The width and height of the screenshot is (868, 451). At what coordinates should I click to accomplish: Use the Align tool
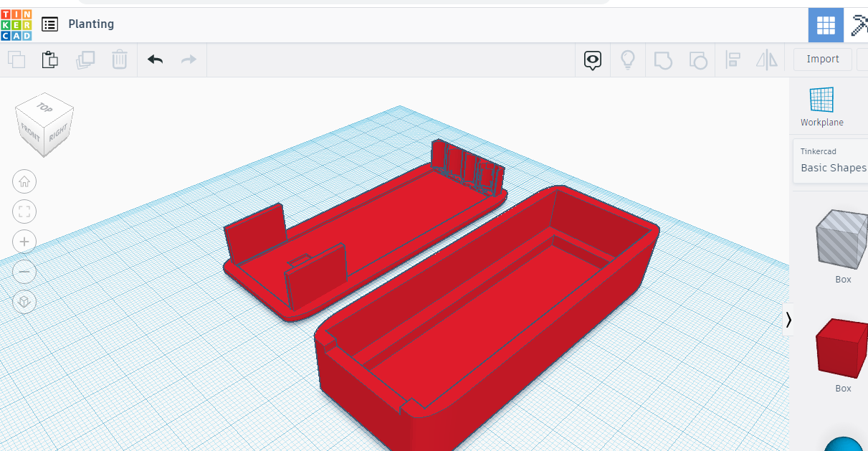coord(733,60)
